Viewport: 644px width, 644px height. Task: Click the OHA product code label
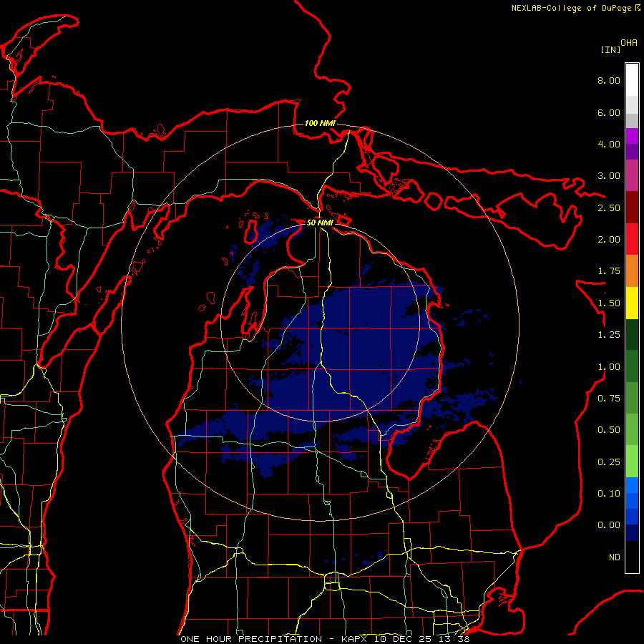pos(629,43)
